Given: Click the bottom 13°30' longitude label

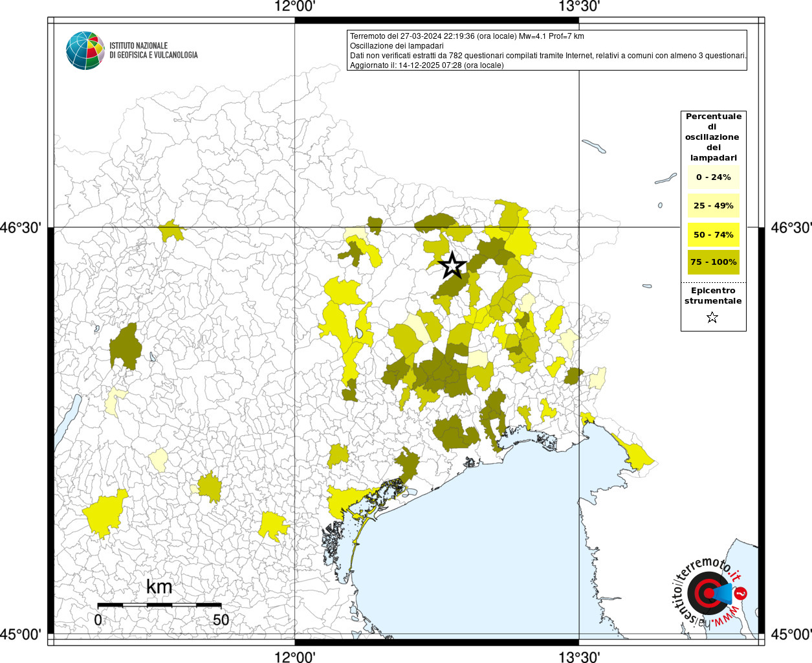Looking at the screenshot, I should coord(579,657).
